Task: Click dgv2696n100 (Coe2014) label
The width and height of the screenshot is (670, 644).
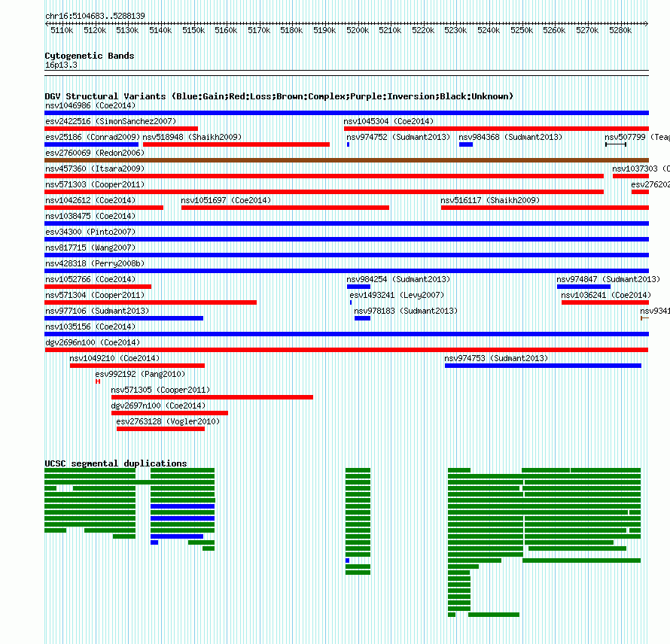Action: (x=93, y=342)
